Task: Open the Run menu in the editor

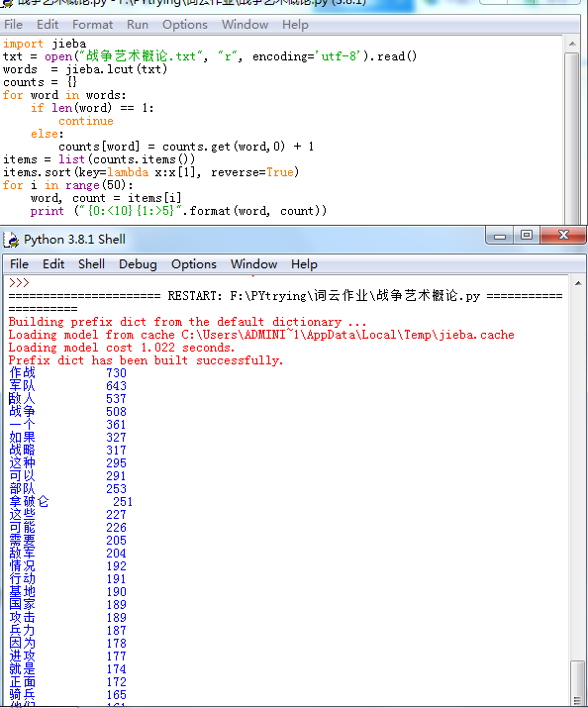Action: (x=138, y=25)
